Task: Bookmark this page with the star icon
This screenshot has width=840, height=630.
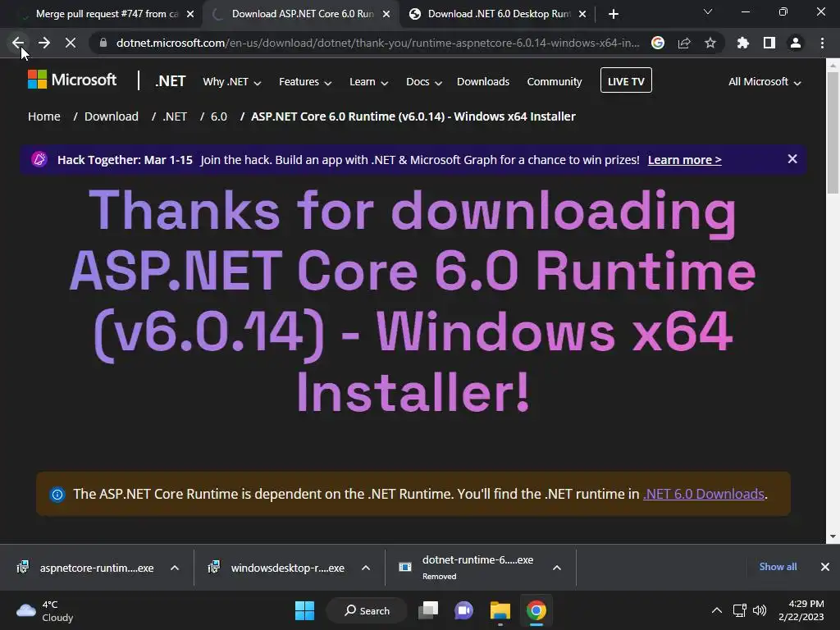Action: (x=710, y=43)
